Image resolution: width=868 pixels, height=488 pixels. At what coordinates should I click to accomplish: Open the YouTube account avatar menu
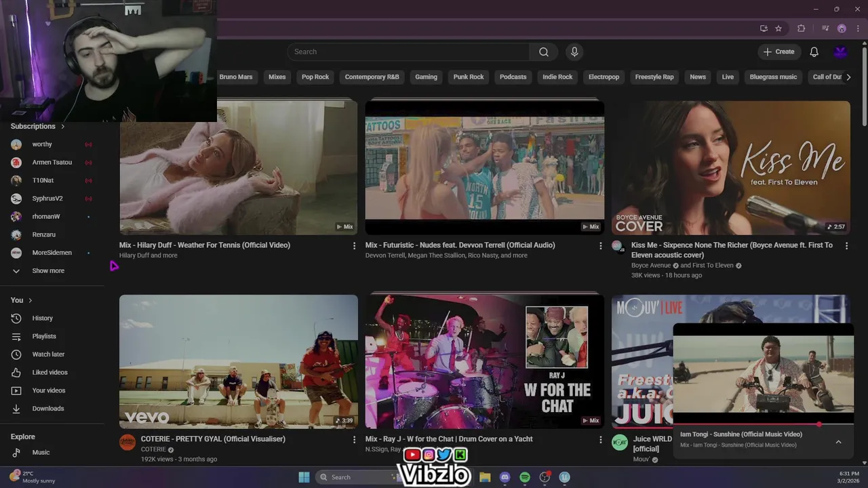tap(841, 52)
